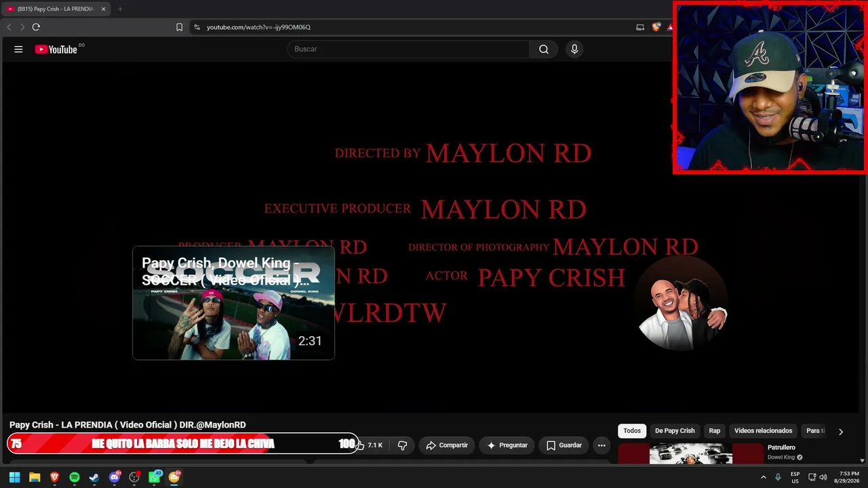Open Spotify from the taskbar
The width and height of the screenshot is (868, 488).
[75, 477]
